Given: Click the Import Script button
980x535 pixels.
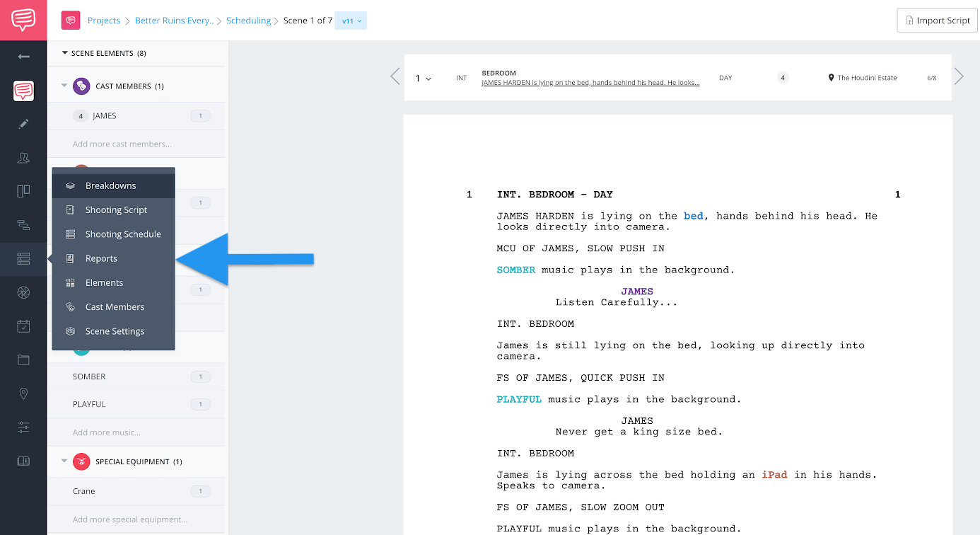Looking at the screenshot, I should [937, 21].
